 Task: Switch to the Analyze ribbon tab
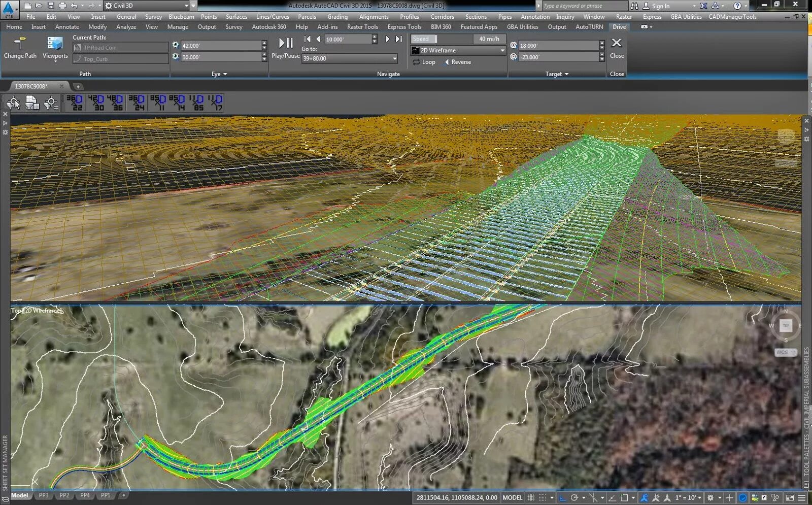126,27
